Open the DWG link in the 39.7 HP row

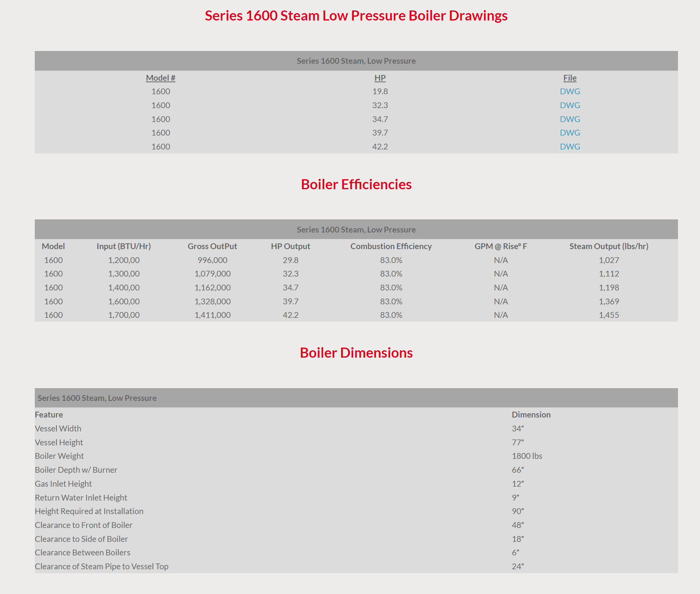(x=570, y=133)
